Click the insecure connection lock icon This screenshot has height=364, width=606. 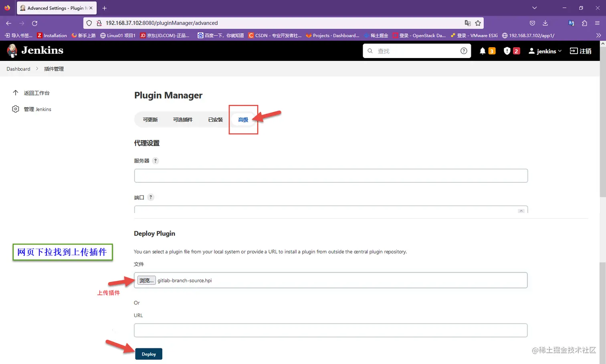(99, 23)
